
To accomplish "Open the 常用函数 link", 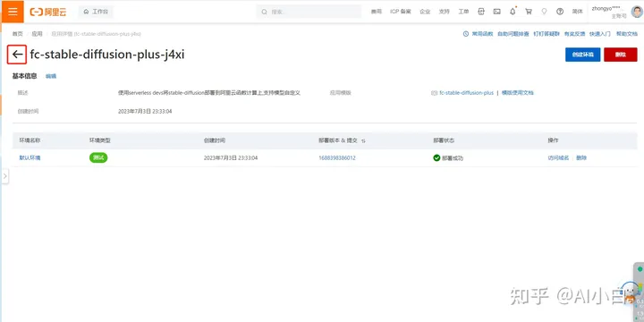I will pos(482,34).
